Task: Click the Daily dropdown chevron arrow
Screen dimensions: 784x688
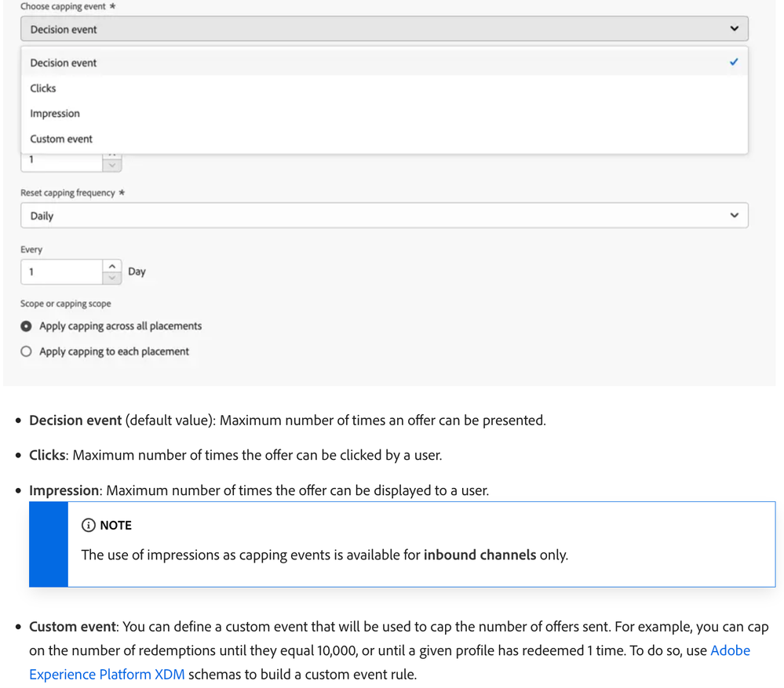Action: tap(735, 216)
